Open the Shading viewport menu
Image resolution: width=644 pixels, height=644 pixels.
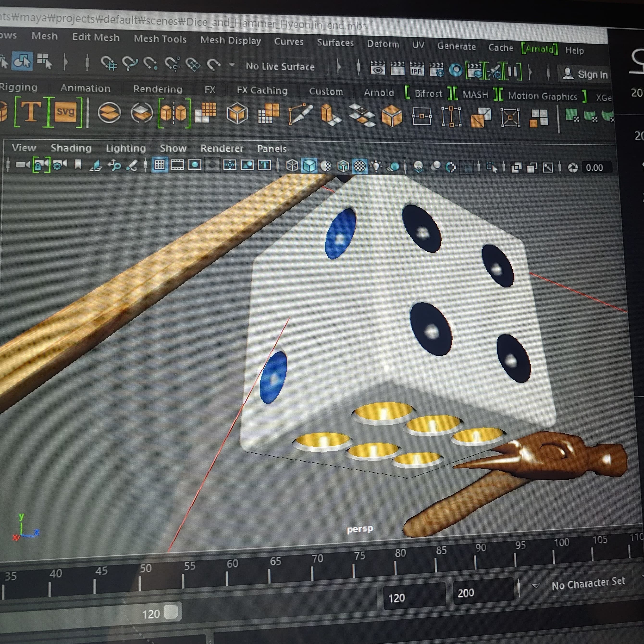[71, 148]
